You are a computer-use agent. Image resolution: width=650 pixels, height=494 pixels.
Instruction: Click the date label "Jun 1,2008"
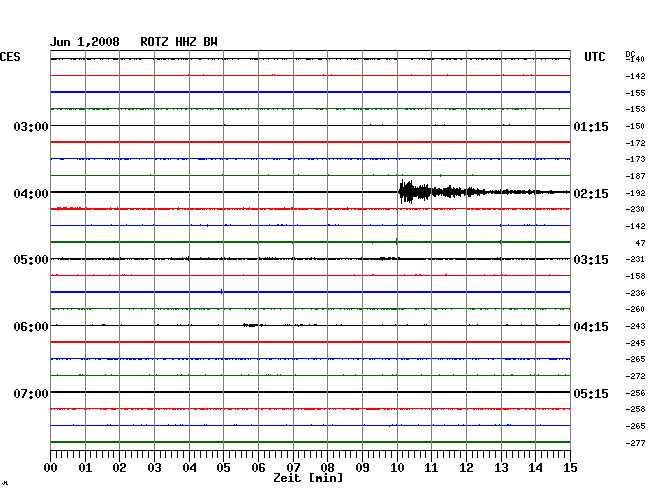pyautogui.click(x=85, y=42)
